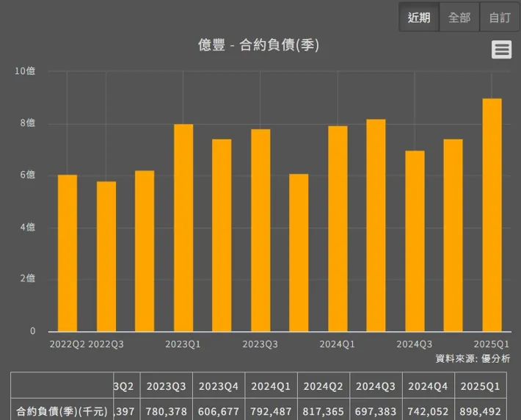Click the table value 817,365
The image size is (521, 420).
[x=324, y=412]
